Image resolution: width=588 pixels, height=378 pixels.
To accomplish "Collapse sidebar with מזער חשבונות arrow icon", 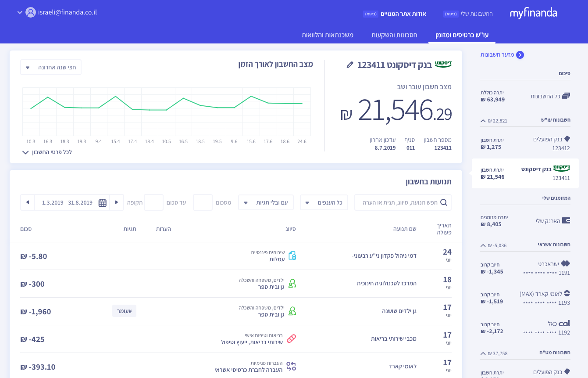I will 520,55.
